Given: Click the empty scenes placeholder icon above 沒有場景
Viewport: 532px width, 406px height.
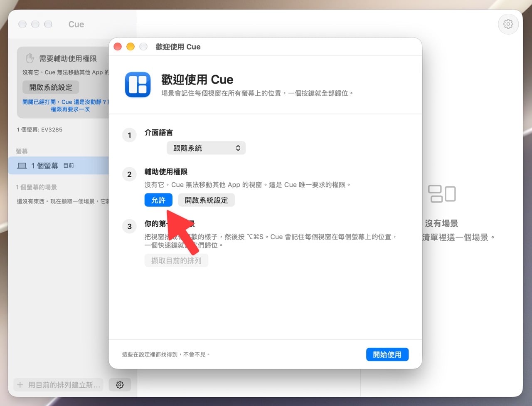Looking at the screenshot, I should coord(442,194).
